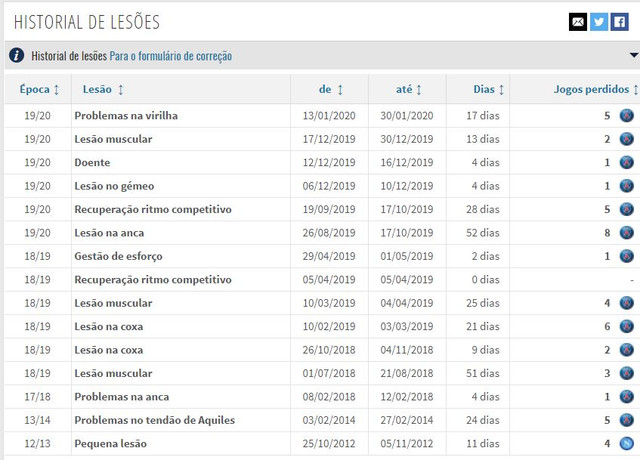Share on Twitter icon
The width and height of the screenshot is (640, 460).
point(599,22)
